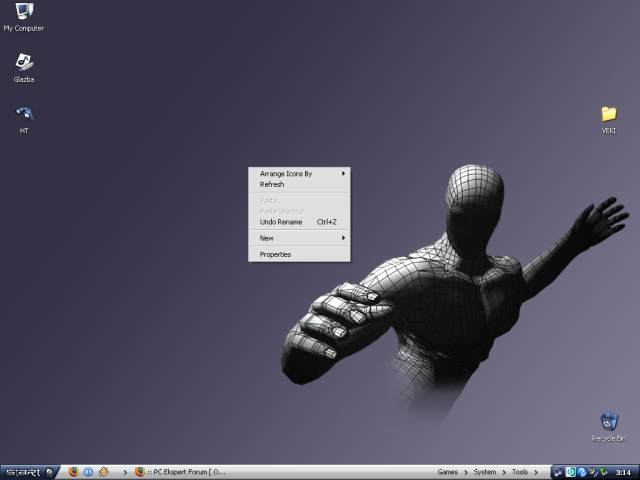
Task: Switch to PC Ekspert Forum taskbar window
Action: [182, 472]
